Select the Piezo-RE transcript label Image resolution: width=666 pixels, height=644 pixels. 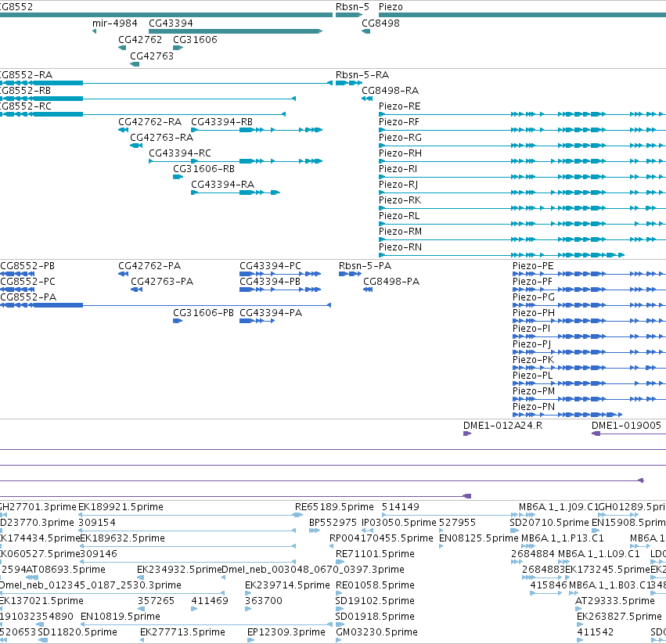click(399, 106)
